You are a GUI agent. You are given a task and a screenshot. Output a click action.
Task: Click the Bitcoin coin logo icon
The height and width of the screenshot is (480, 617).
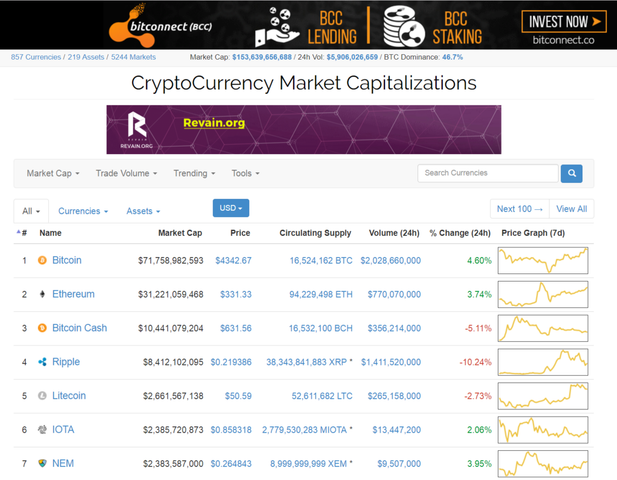click(x=42, y=260)
